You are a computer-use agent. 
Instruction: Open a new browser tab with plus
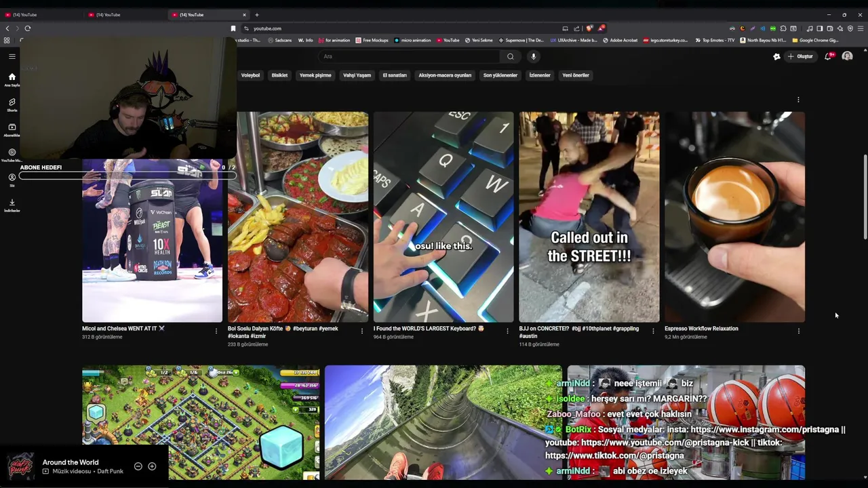pos(256,14)
